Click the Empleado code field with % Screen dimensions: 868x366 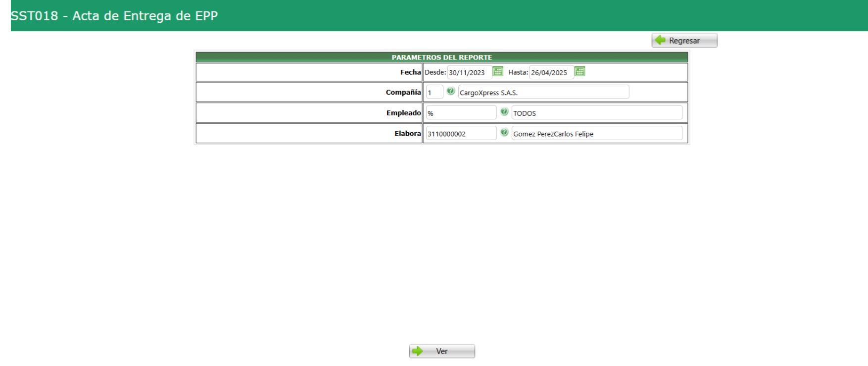461,113
